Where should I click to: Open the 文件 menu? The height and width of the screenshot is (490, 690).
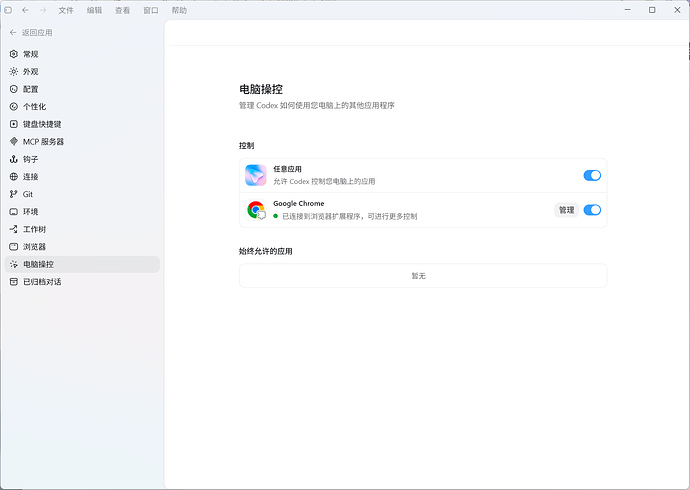coord(66,10)
